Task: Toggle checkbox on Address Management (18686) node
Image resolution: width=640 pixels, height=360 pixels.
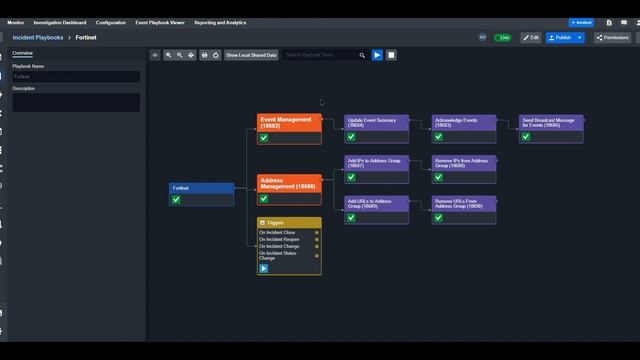Action: 264,199
